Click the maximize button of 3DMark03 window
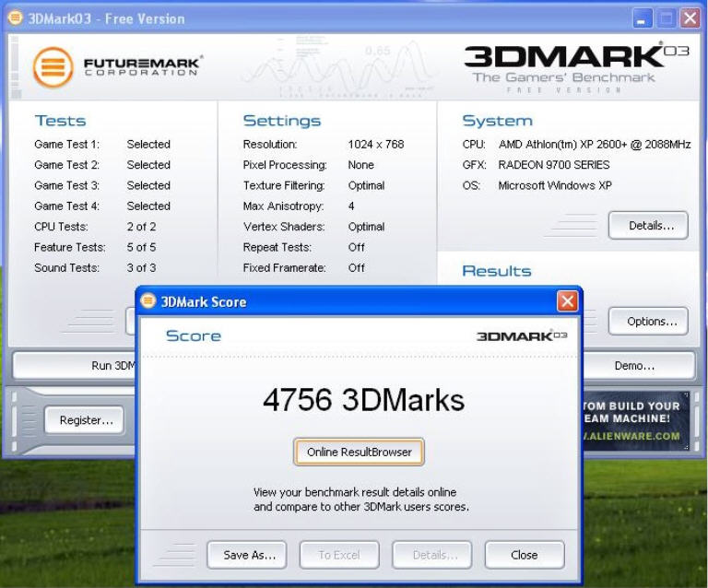708x588 pixels. (666, 18)
